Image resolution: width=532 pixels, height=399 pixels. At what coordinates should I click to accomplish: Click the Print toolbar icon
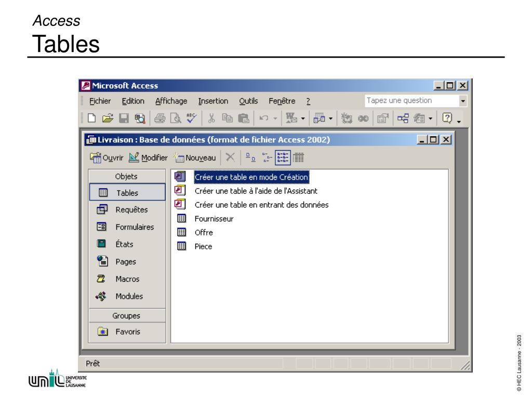point(160,118)
